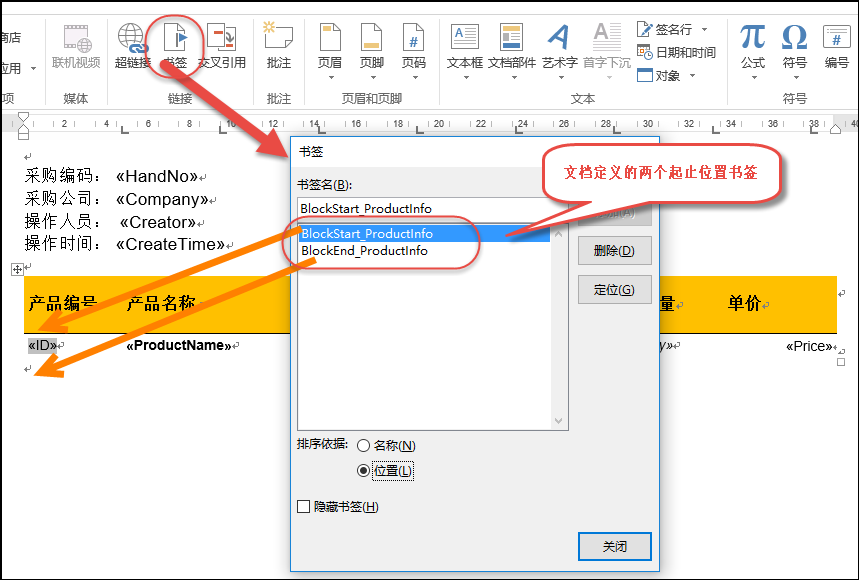Screen dimensions: 859x580
Task: Select sort by Location (位置) radio button
Action: (x=363, y=470)
